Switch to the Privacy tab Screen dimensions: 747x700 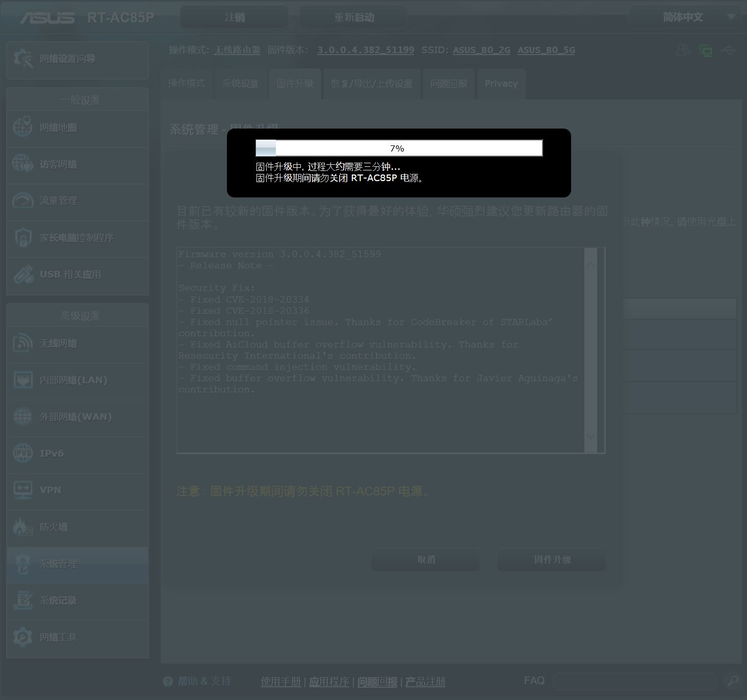click(x=501, y=84)
